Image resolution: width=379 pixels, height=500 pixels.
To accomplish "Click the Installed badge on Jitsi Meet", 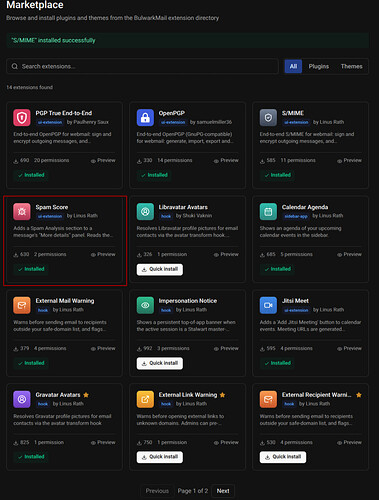I will pos(277,363).
